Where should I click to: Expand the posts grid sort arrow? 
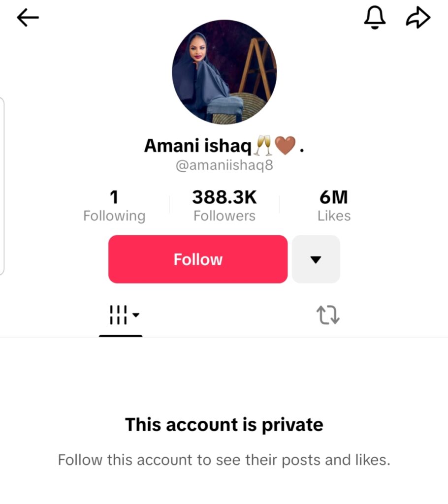click(x=136, y=314)
